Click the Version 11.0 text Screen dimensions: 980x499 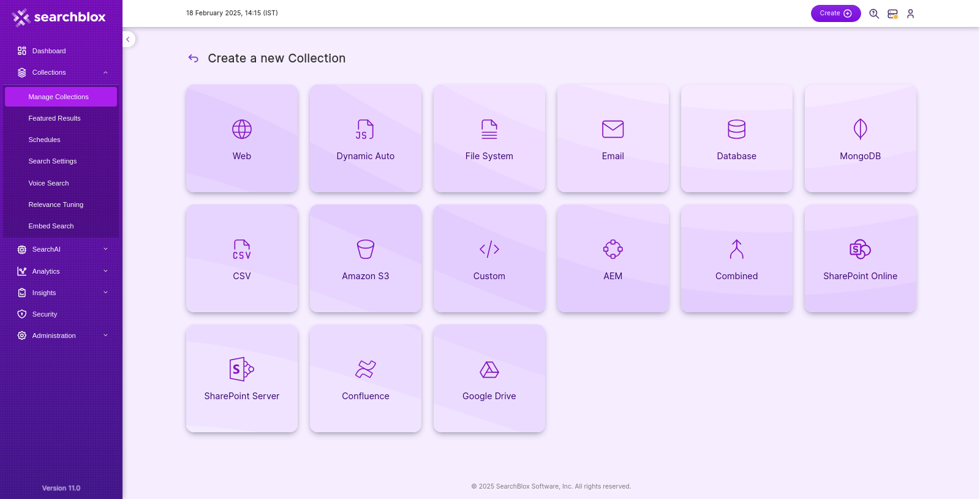click(61, 488)
